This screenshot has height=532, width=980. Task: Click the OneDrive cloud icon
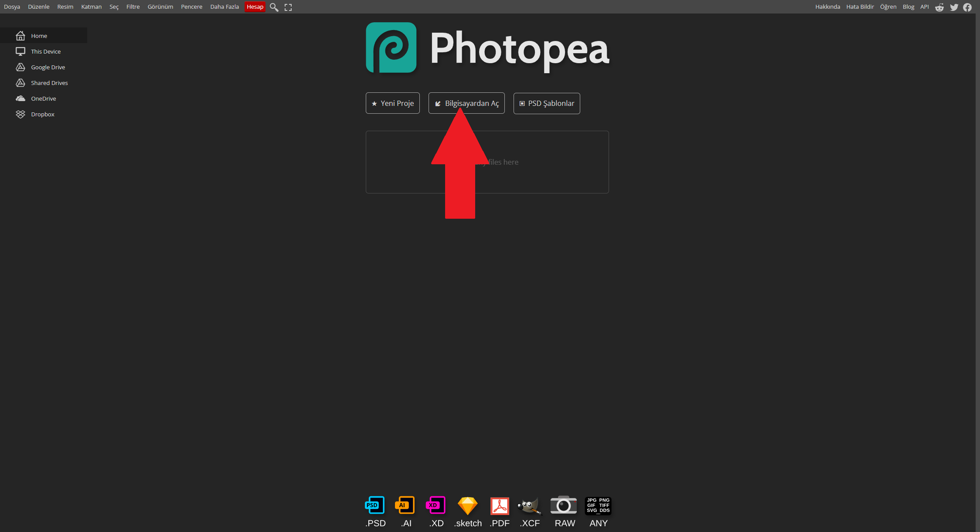(20, 98)
